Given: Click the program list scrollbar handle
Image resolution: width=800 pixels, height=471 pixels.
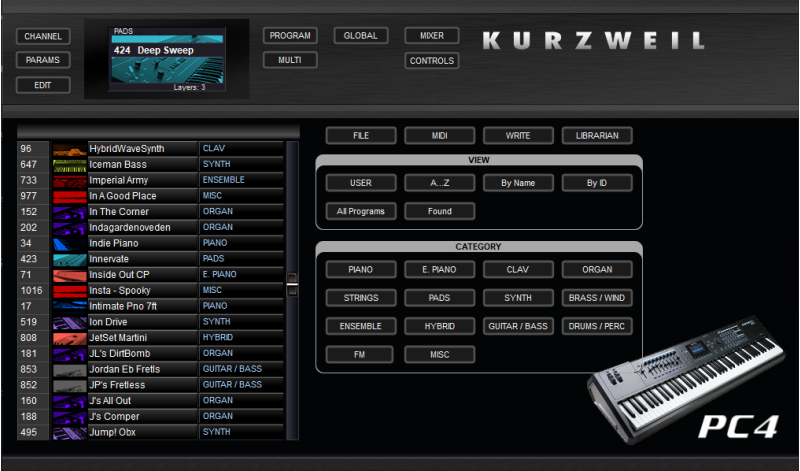Looking at the screenshot, I should 292,283.
